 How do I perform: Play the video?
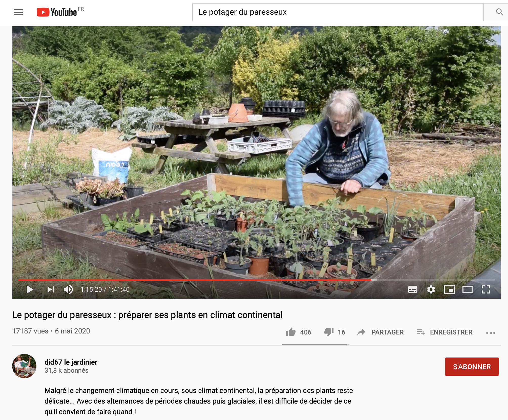coord(30,289)
